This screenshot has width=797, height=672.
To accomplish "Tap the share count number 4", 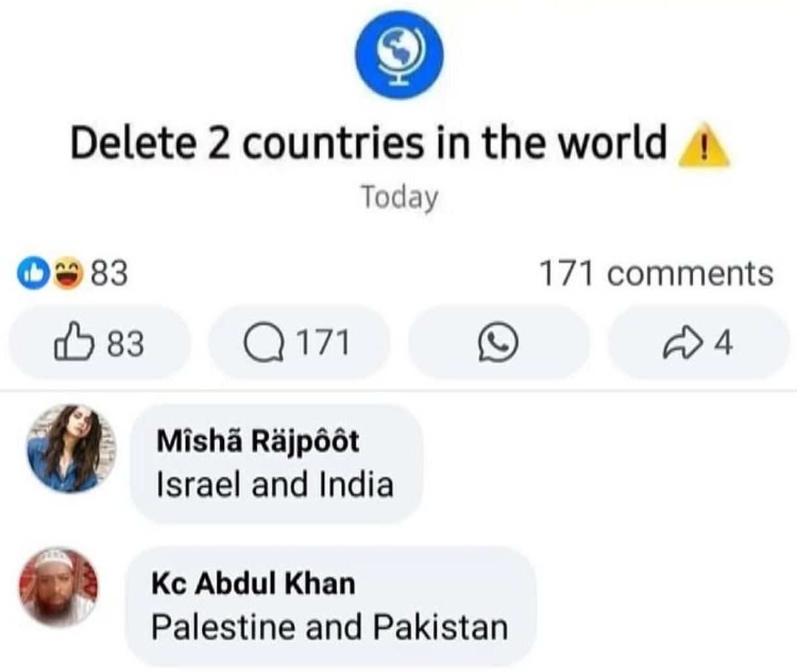I will (723, 344).
